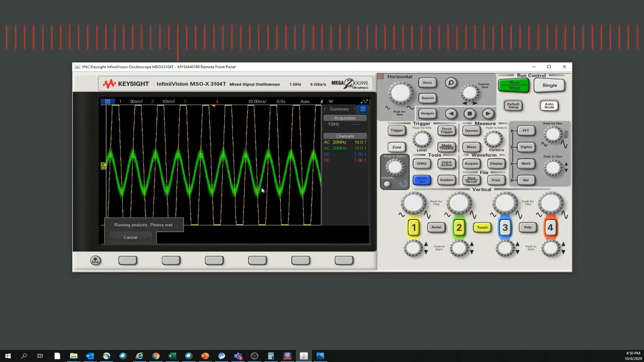This screenshot has width=644, height=362.
Task: Click the navigate backward arrow key
Action: click(x=451, y=114)
